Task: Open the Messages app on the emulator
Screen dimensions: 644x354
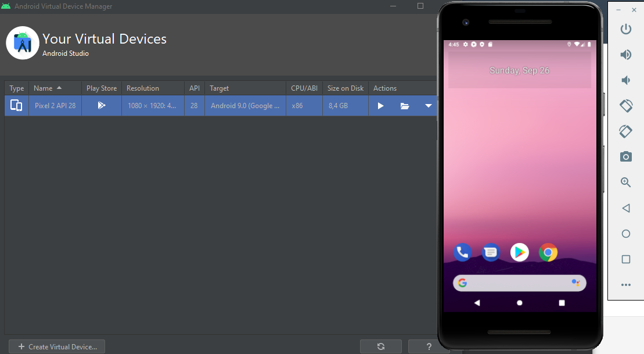Action: tap(491, 252)
